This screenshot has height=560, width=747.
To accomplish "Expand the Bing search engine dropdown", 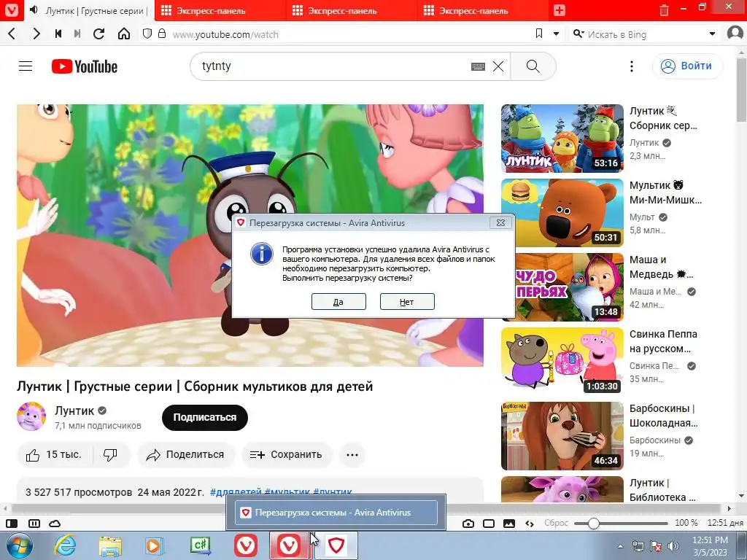I will 712,34.
